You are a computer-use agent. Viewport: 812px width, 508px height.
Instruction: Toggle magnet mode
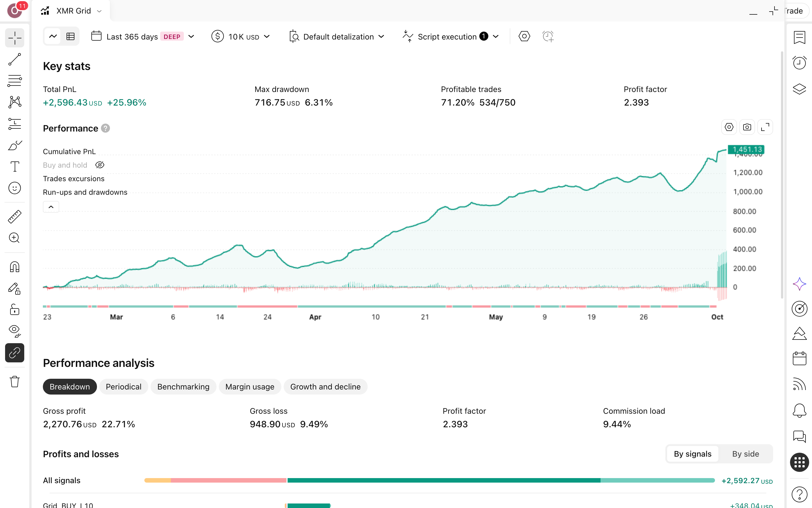tap(14, 267)
